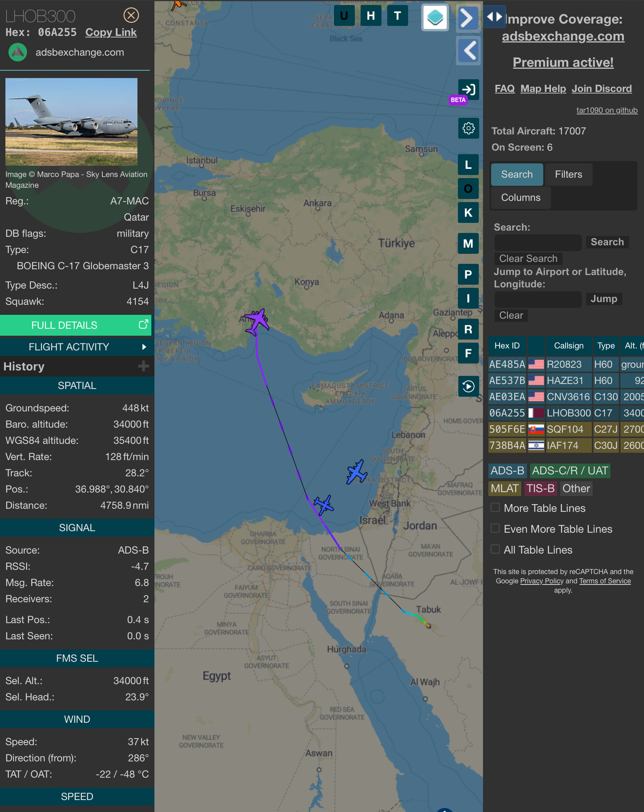Open the history replay icon

468,386
